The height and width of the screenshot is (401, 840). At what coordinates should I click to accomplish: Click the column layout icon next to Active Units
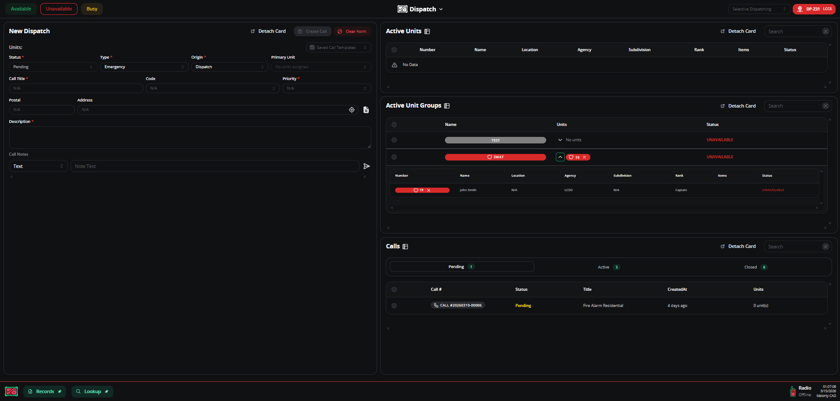pyautogui.click(x=427, y=32)
